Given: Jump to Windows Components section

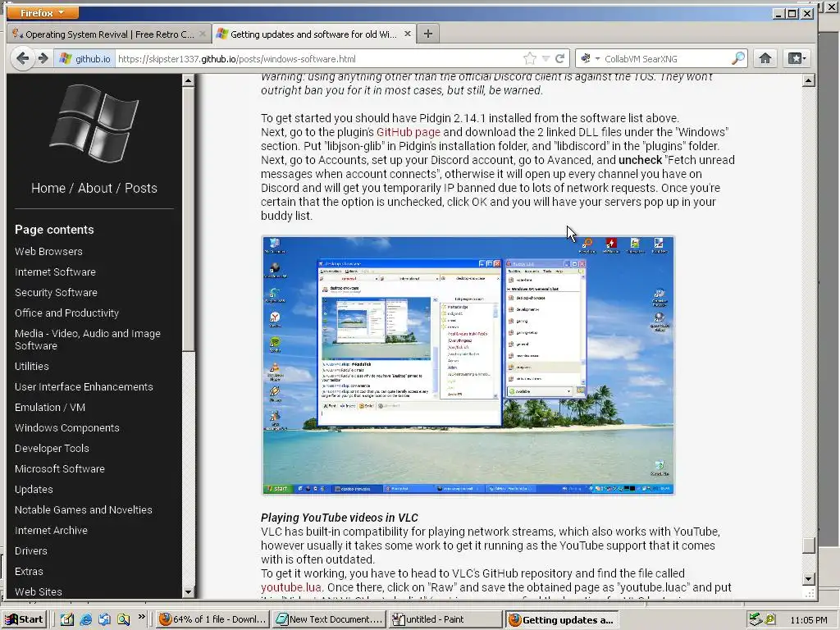Looking at the screenshot, I should (x=67, y=427).
